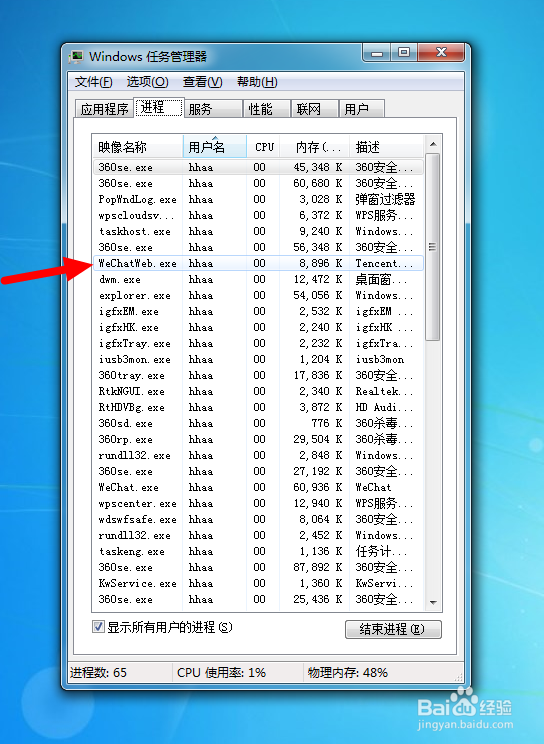Open the 查看(V) menu
The image size is (544, 744).
(x=202, y=82)
